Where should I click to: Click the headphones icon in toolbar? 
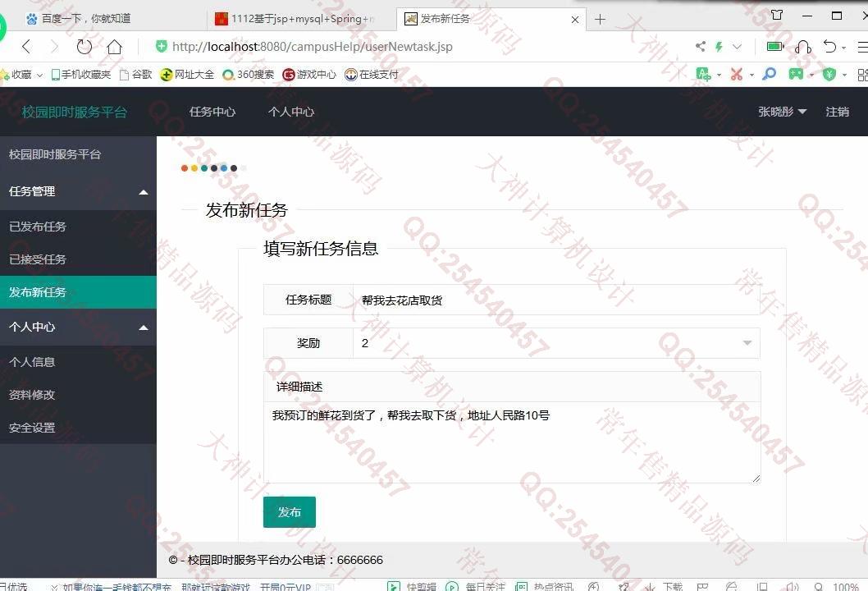coord(802,47)
